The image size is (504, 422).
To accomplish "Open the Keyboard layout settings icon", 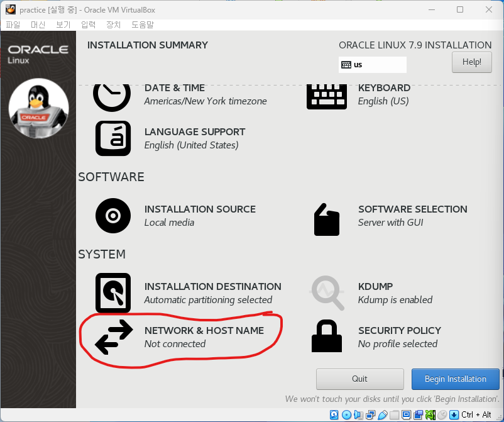I will [x=327, y=97].
